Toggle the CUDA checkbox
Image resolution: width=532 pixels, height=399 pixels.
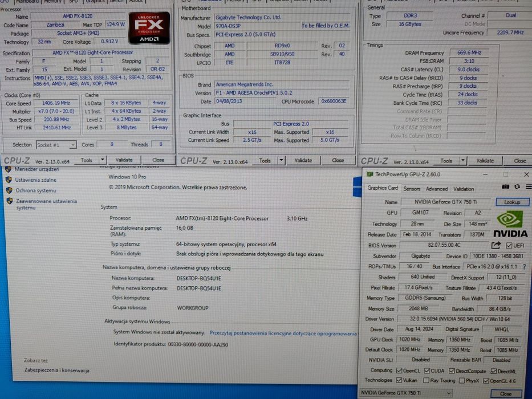coord(427,370)
